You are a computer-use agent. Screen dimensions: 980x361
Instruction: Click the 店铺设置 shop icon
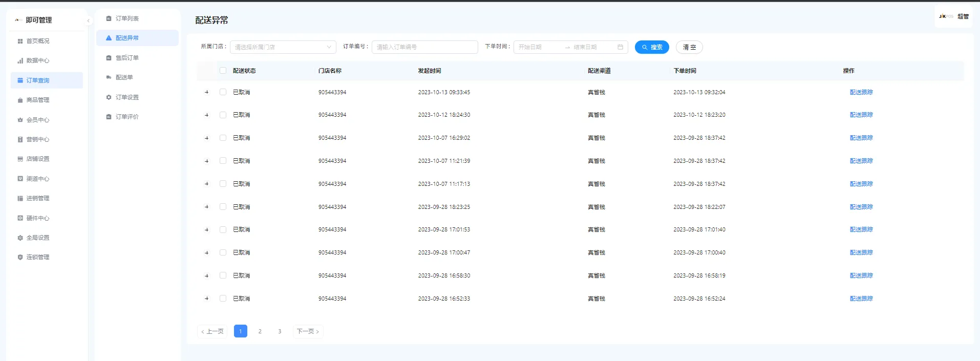click(20, 159)
